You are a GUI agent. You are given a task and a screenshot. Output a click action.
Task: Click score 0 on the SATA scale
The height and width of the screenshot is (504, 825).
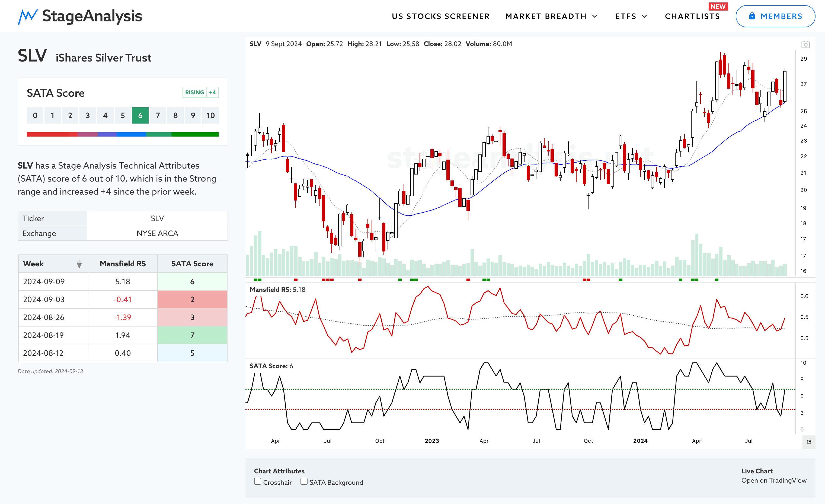[x=35, y=115]
